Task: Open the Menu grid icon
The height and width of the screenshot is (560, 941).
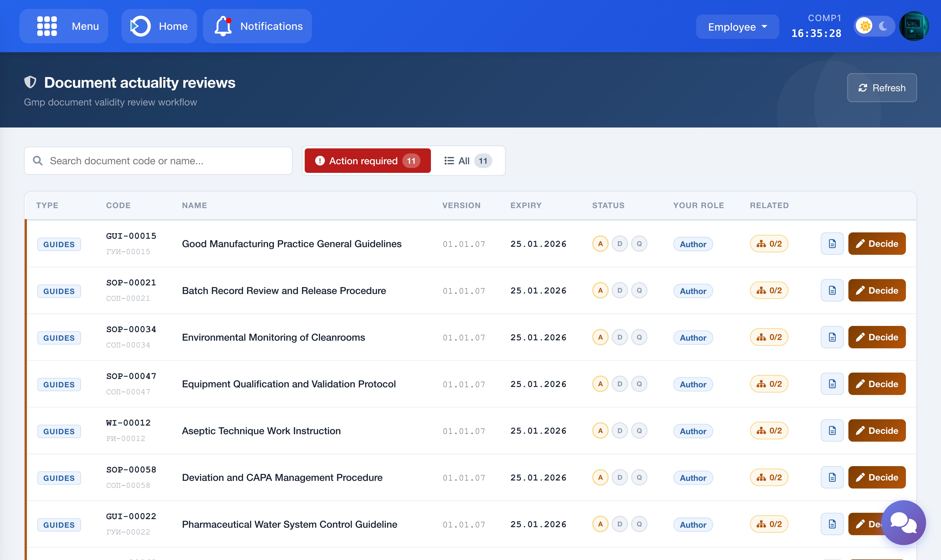Action: [x=47, y=26]
